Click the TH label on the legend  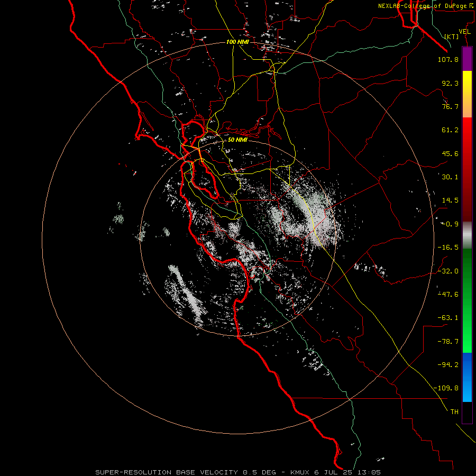click(x=454, y=412)
